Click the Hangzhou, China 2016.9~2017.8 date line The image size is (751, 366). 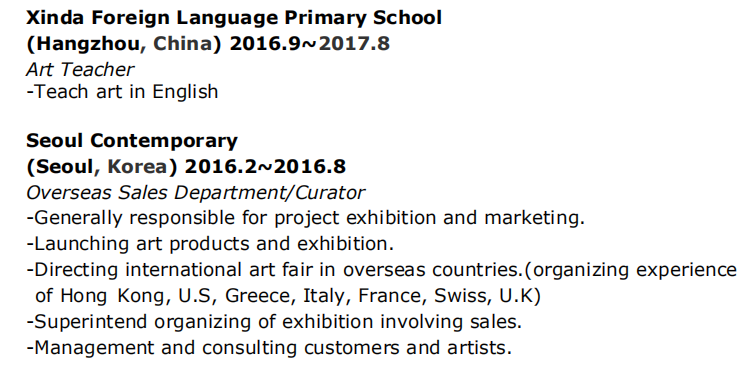(x=208, y=44)
